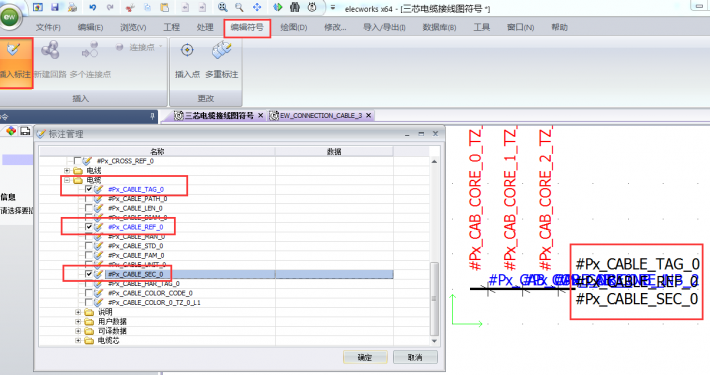Switch to EW_CONNECTION_CABLE_3 document tab
Image resolution: width=710 pixels, height=375 pixels.
(x=321, y=115)
